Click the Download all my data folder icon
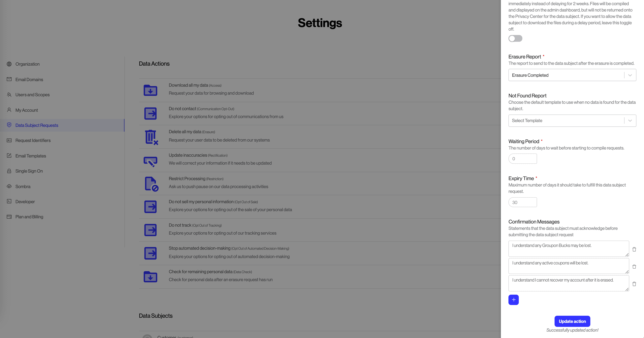Screen dimensions: 644x338 click(150, 90)
